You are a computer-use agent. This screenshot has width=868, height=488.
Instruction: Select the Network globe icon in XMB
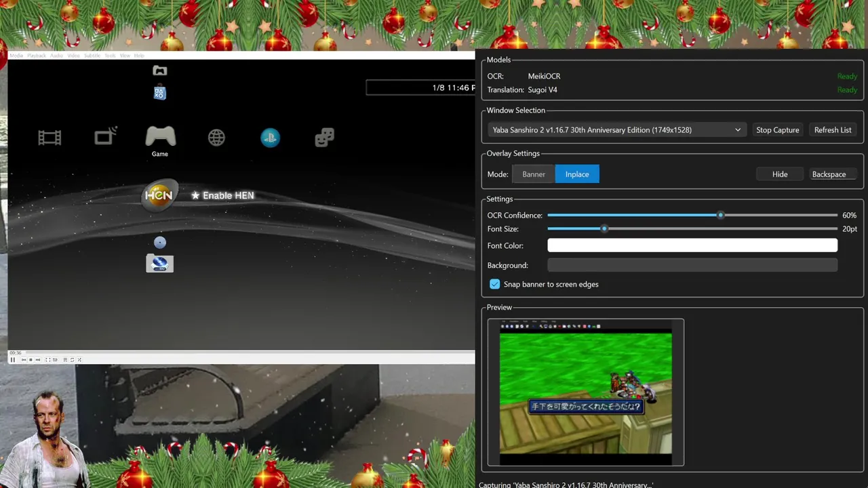pos(216,138)
